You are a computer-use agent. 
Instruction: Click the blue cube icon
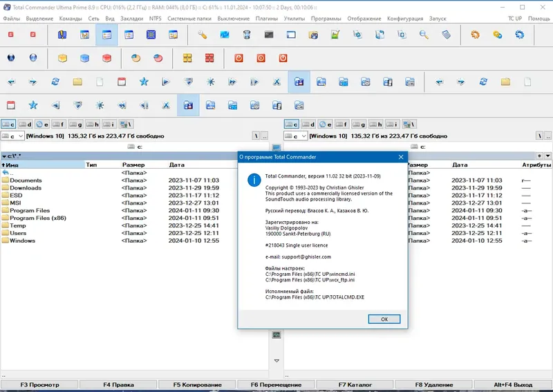(84, 58)
